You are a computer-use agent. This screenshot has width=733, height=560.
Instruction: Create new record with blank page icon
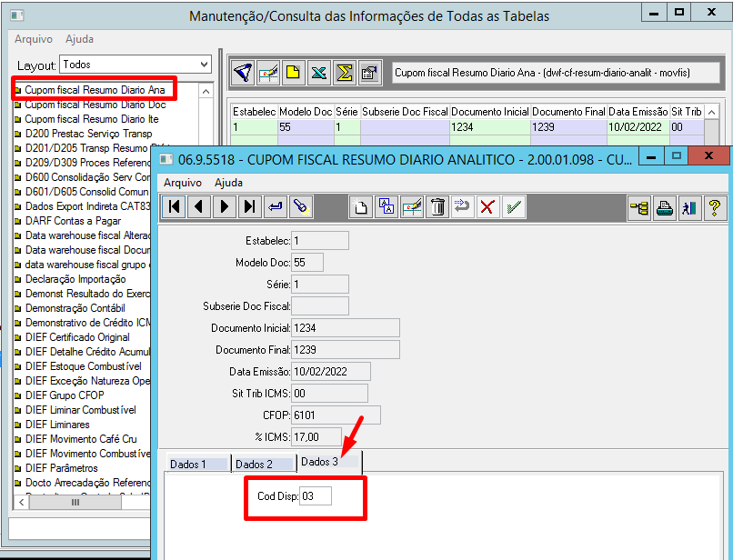[x=361, y=206]
